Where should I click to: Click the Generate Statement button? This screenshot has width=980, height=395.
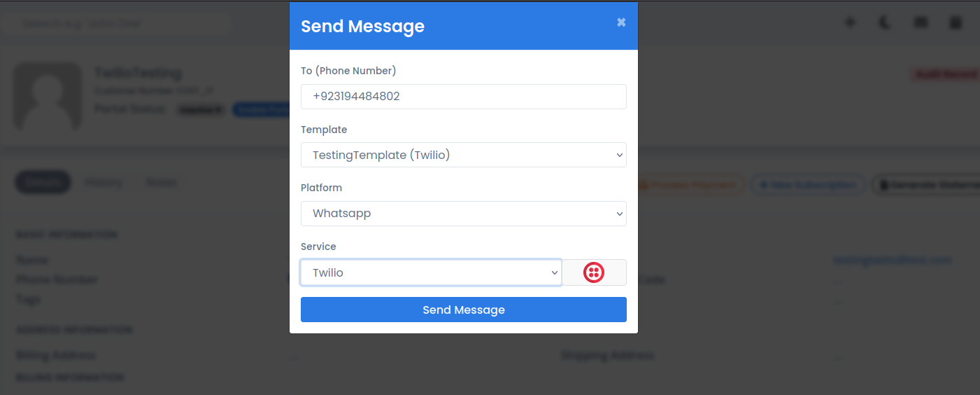[926, 185]
